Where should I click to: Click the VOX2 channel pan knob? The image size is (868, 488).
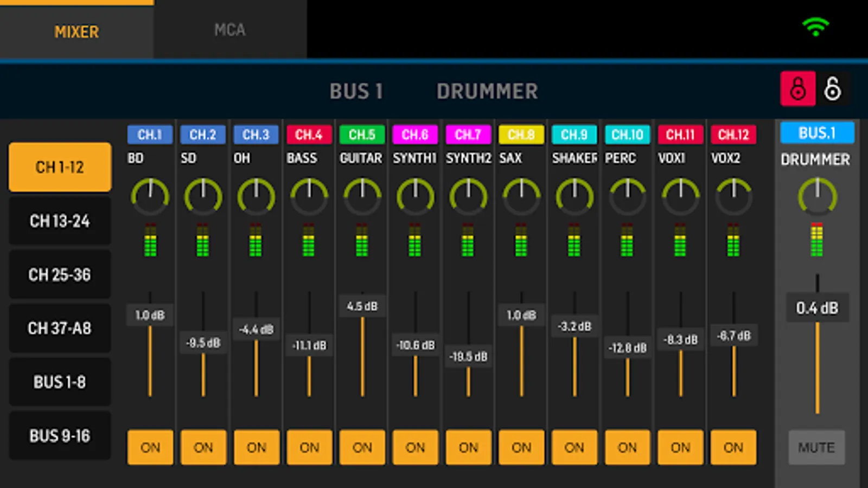coord(733,197)
